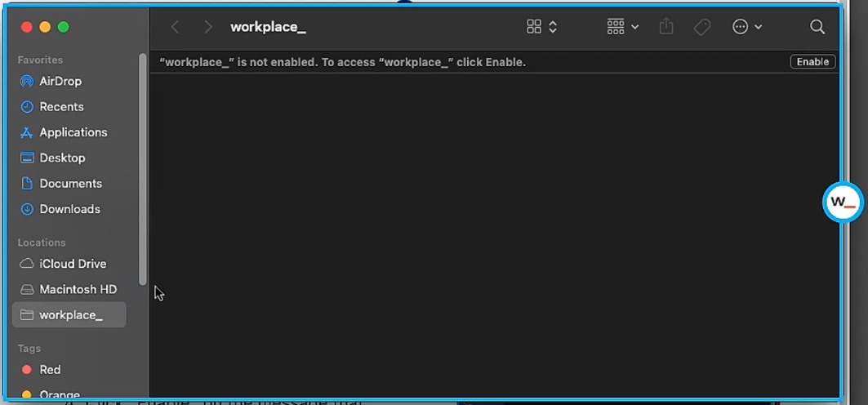Switch view using the icon view selector
The image size is (868, 405).
(541, 27)
